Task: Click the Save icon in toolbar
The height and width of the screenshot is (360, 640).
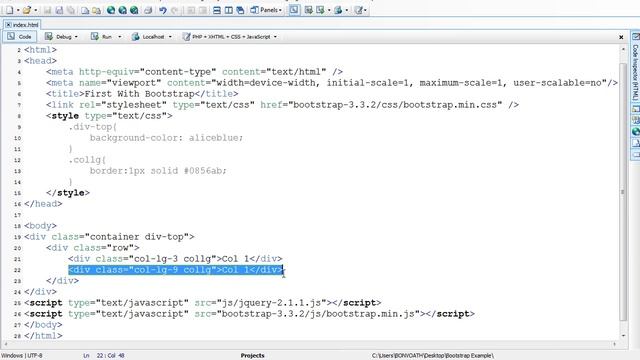Action: (47, 10)
